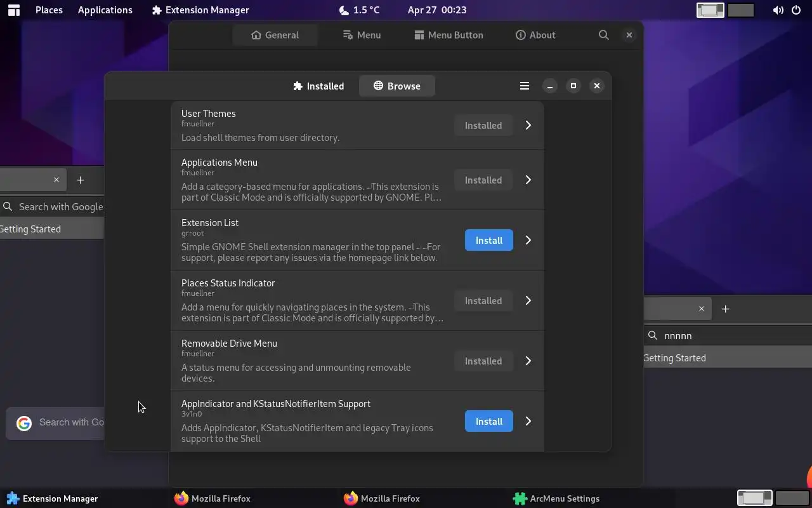
Task: Click the address bar containing nnnnn
Action: point(728,335)
